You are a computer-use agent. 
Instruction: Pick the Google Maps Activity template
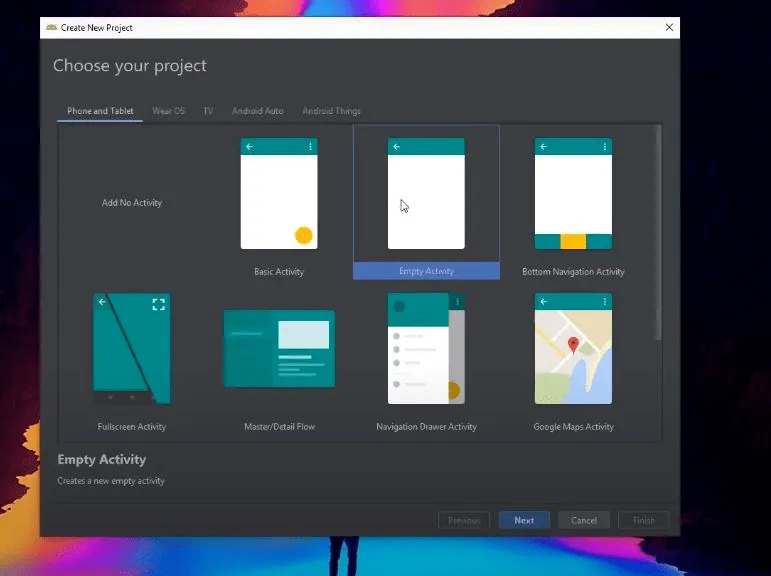point(573,348)
